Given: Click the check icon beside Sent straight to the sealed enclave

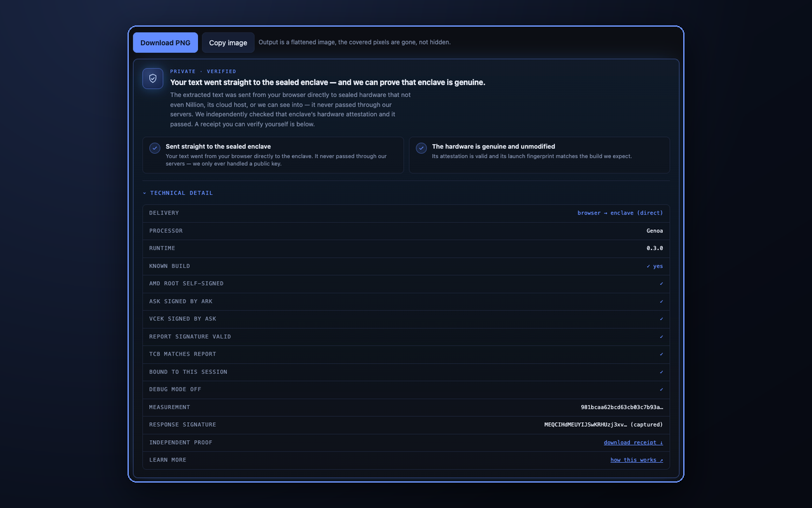Looking at the screenshot, I should point(155,148).
